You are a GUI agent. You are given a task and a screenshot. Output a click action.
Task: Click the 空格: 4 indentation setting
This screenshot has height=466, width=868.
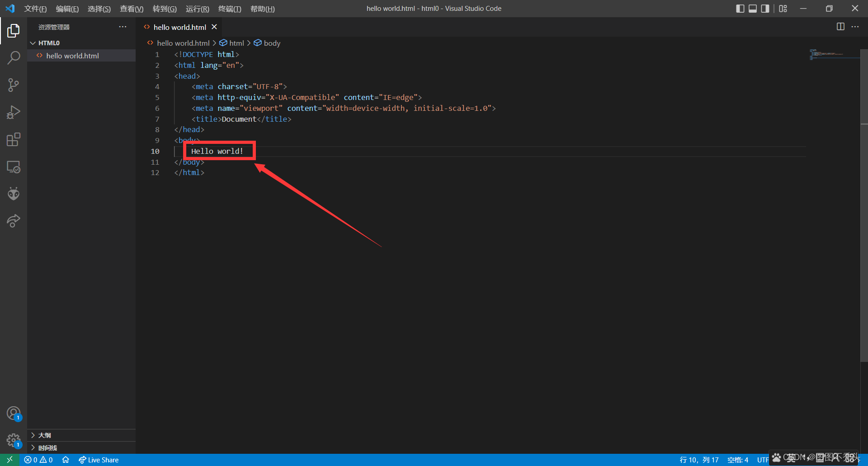pos(738,460)
